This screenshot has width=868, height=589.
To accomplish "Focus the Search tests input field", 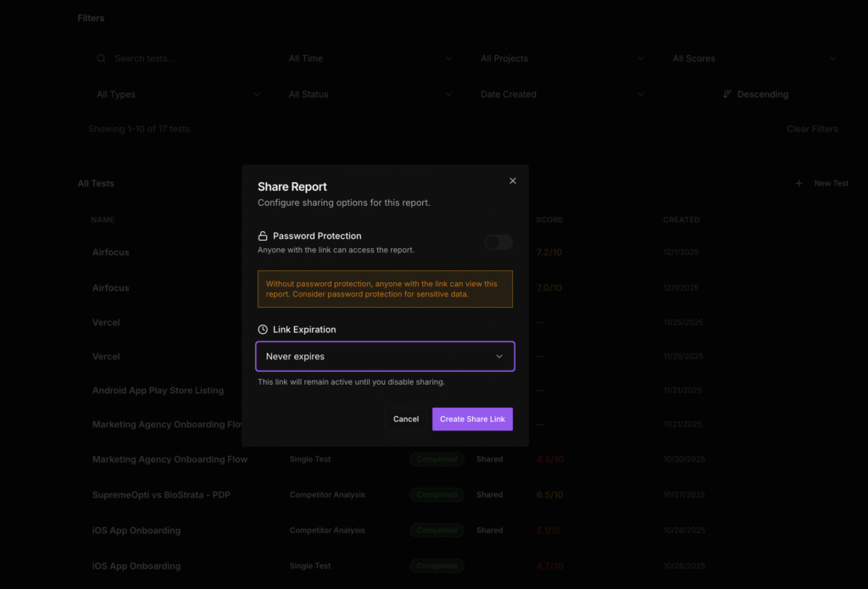I will 186,58.
